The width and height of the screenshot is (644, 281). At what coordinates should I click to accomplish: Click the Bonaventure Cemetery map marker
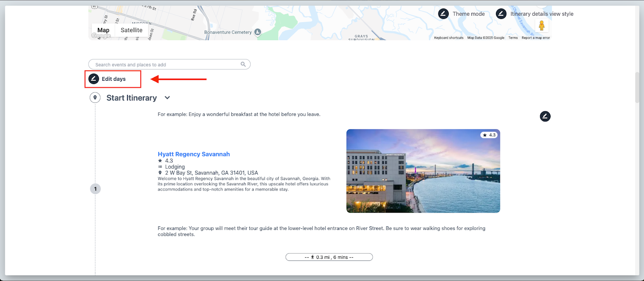coord(258,32)
